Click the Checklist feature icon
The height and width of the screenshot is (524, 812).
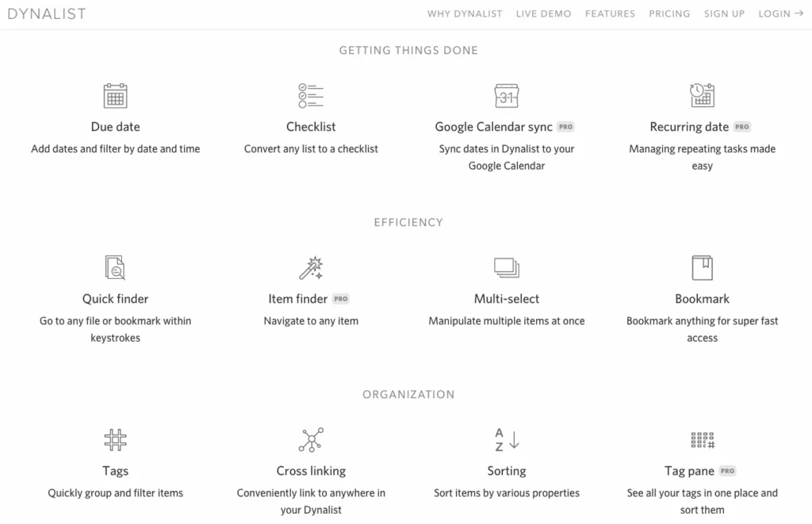(311, 96)
